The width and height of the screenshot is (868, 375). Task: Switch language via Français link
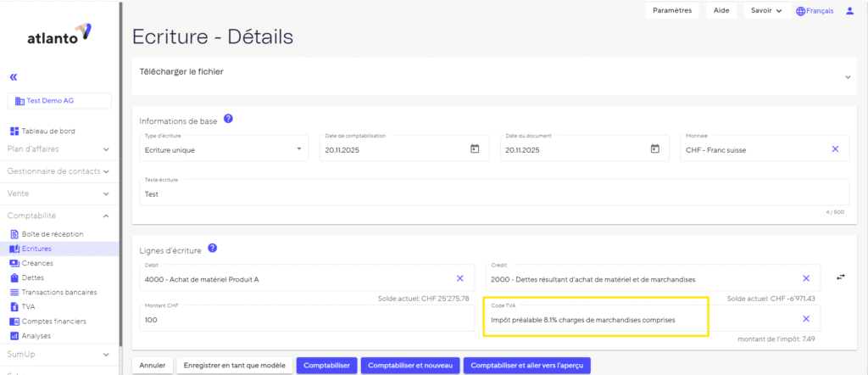(x=814, y=11)
